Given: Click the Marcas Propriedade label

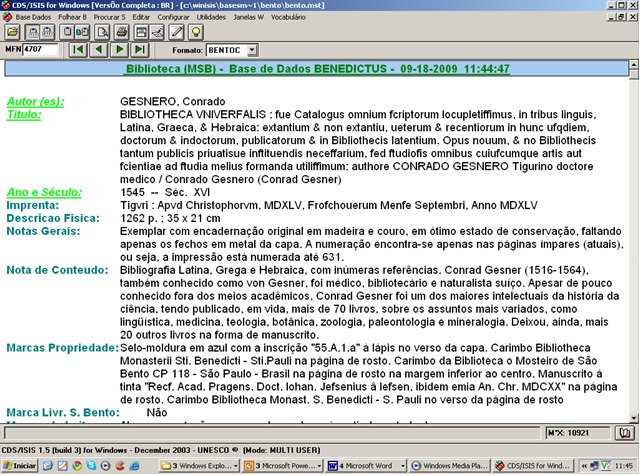Looking at the screenshot, I should [x=63, y=348].
